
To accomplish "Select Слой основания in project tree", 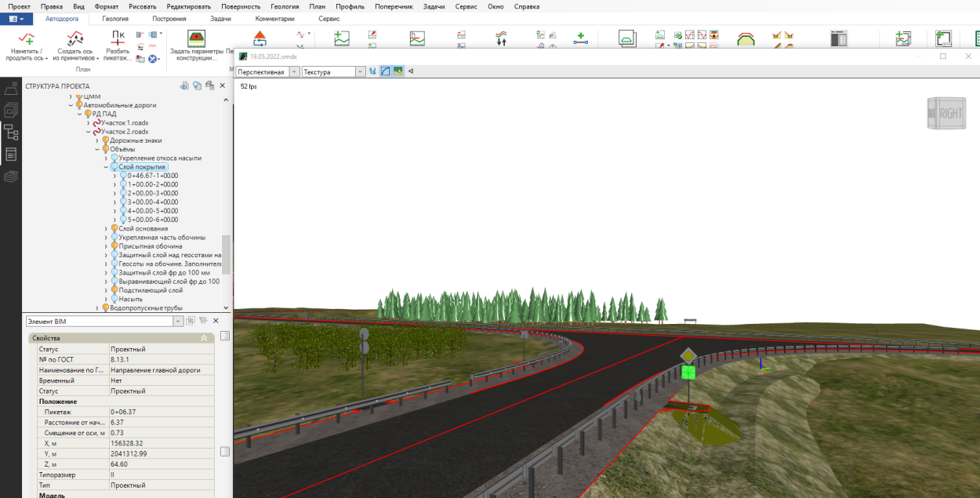I will click(143, 228).
